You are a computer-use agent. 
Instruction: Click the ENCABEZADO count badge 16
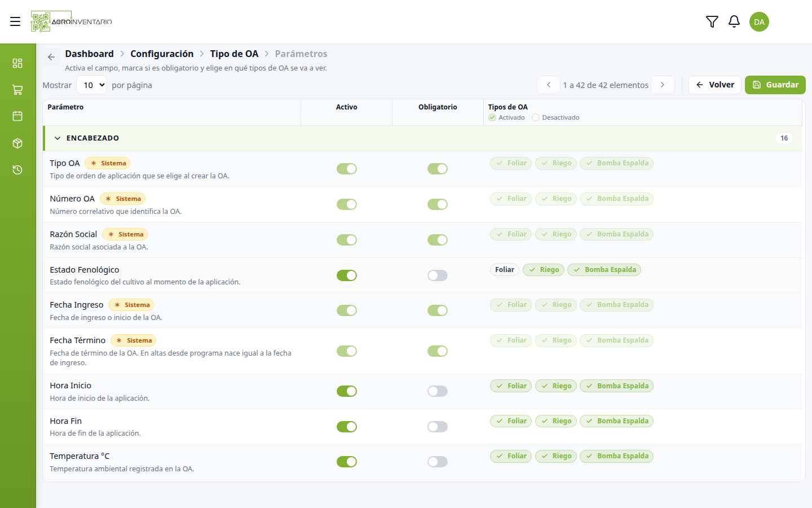point(784,138)
